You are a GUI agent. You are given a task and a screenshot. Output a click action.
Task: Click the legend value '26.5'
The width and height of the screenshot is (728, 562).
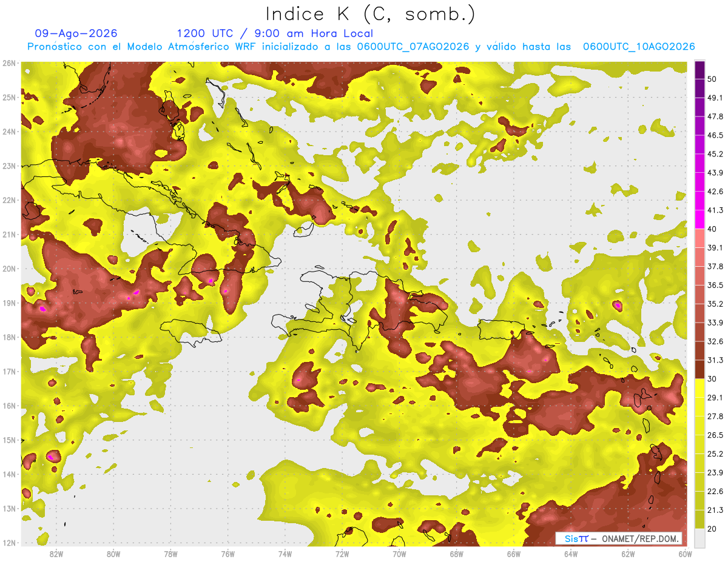[715, 435]
